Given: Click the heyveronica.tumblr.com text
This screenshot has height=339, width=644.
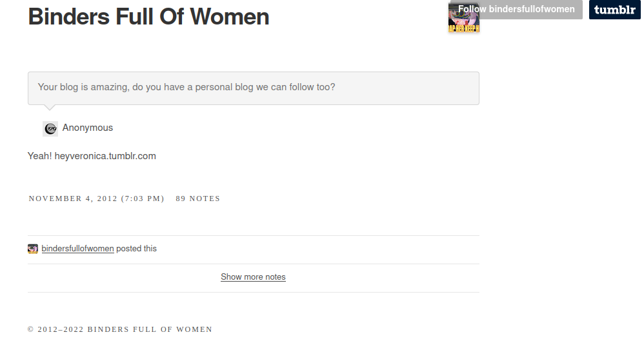Looking at the screenshot, I should (x=105, y=156).
